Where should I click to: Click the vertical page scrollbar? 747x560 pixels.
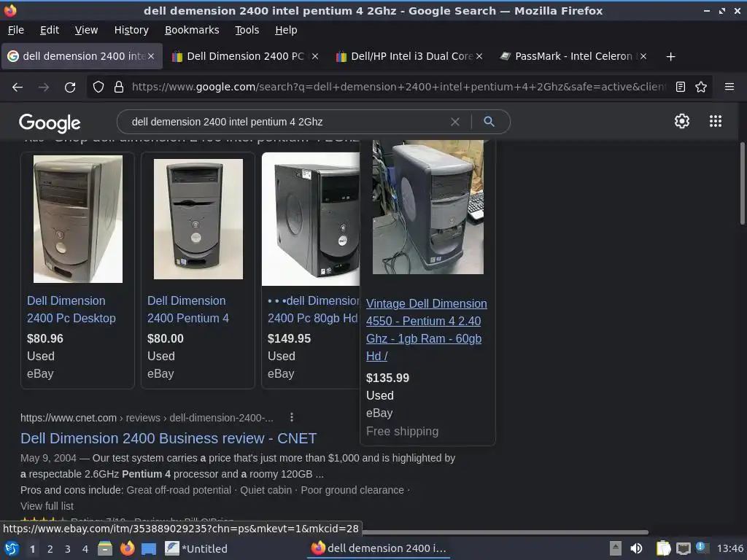742,183
